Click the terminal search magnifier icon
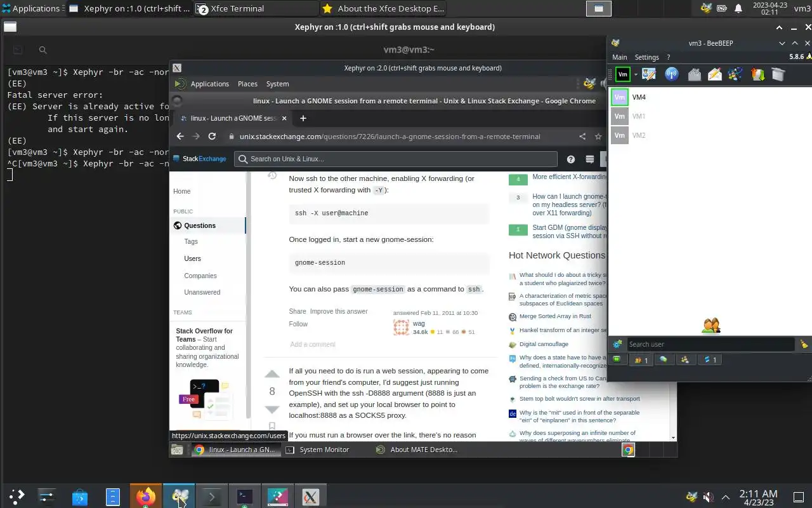The width and height of the screenshot is (812, 508). (43, 50)
